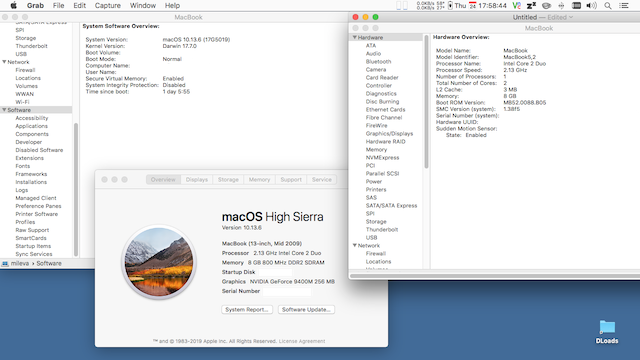640x360 pixels.
Task: Collapse the Network section in right window
Action: [x=355, y=246]
